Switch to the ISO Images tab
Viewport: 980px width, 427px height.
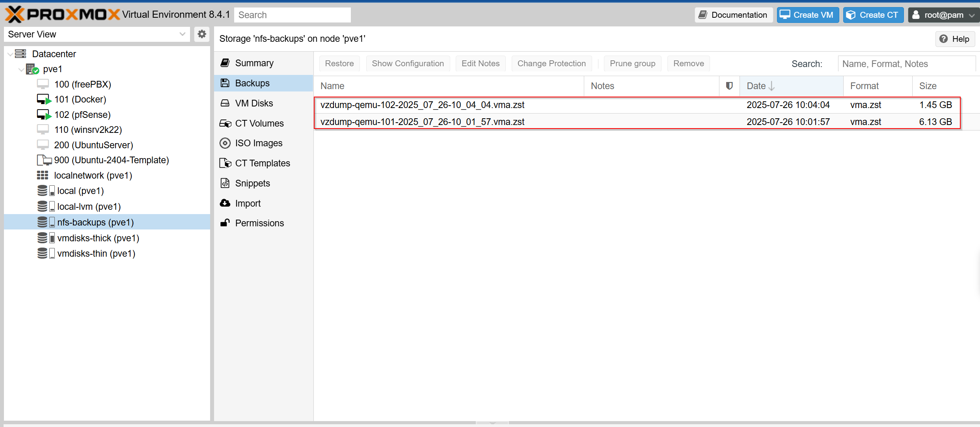(263, 143)
